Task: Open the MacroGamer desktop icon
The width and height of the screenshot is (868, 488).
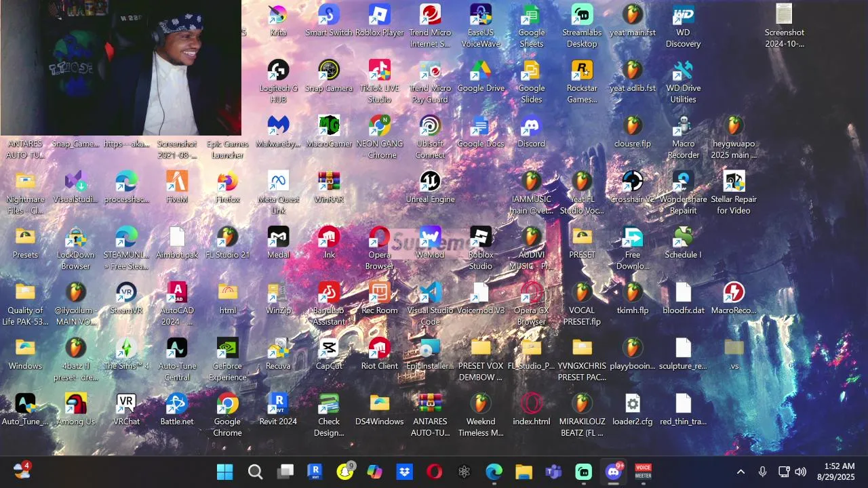Action: point(329,131)
